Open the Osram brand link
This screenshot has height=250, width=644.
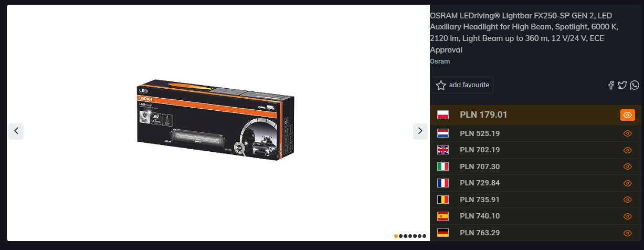tap(440, 61)
